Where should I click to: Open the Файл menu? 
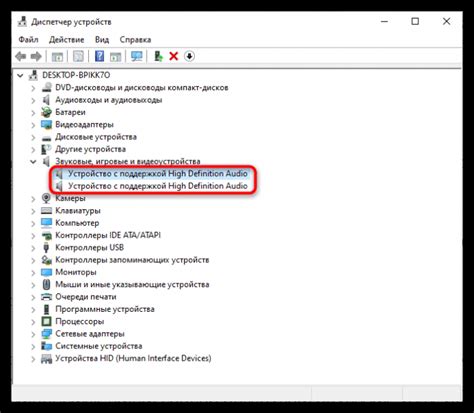[28, 40]
